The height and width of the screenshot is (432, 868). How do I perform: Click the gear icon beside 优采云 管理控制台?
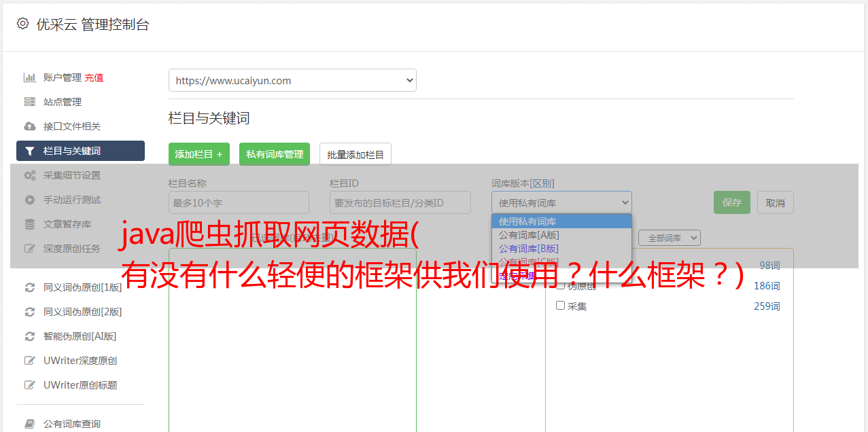(x=22, y=24)
